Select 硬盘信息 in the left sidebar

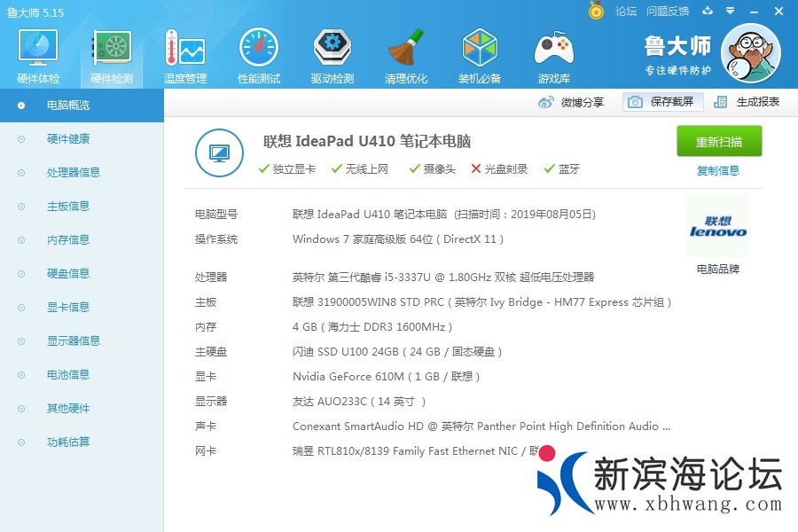[x=68, y=274]
